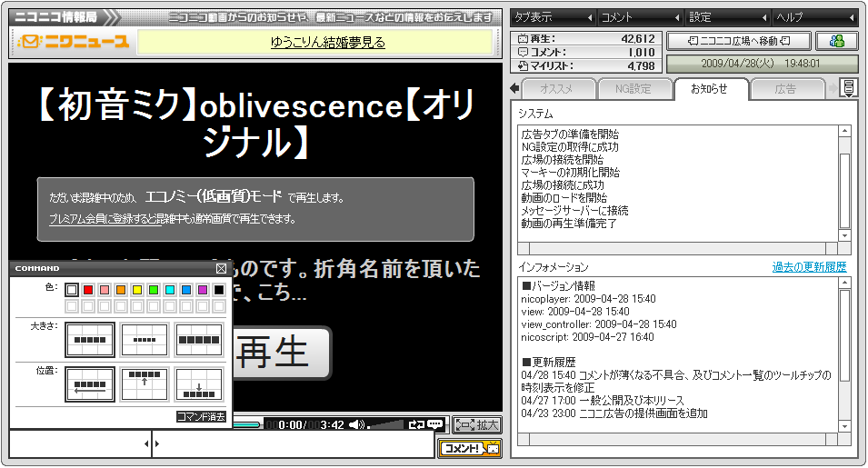The height and width of the screenshot is (468, 868).
Task: Click 動画の再生準備完了 log line
Action: (569, 224)
